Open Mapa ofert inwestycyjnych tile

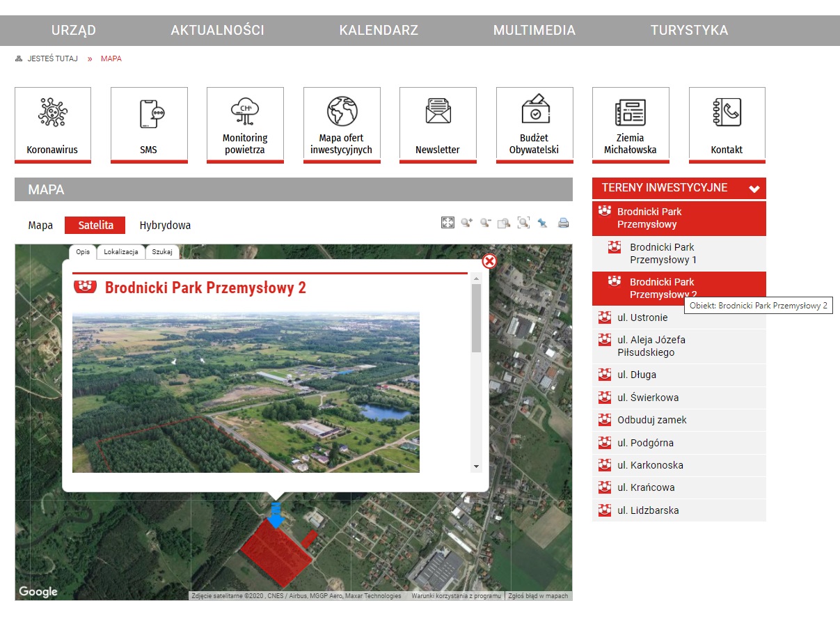point(342,125)
